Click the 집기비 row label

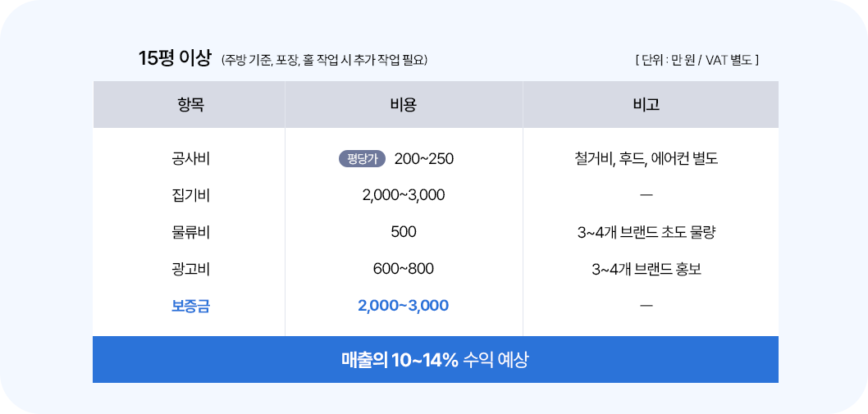(x=190, y=195)
